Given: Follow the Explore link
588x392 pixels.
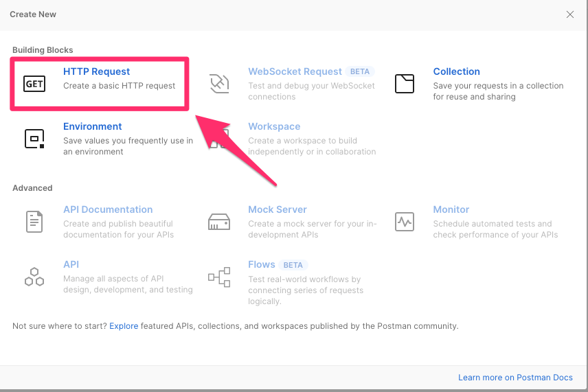Looking at the screenshot, I should [124, 326].
